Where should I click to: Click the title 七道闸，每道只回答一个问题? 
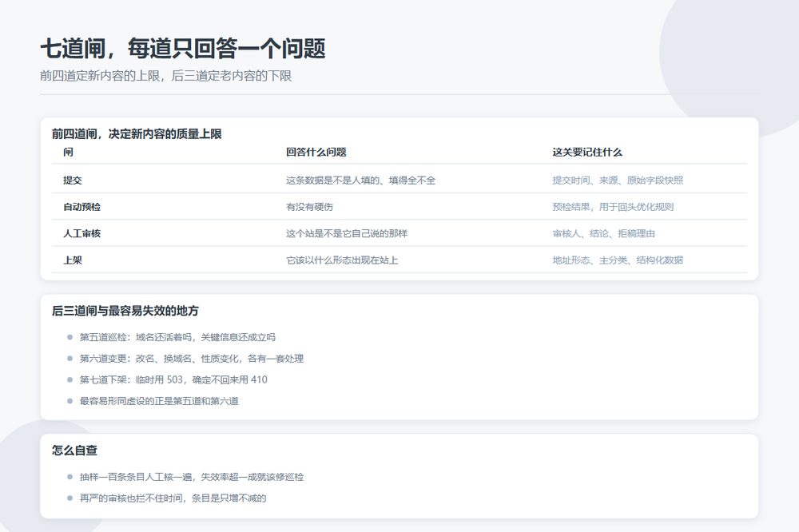click(182, 49)
